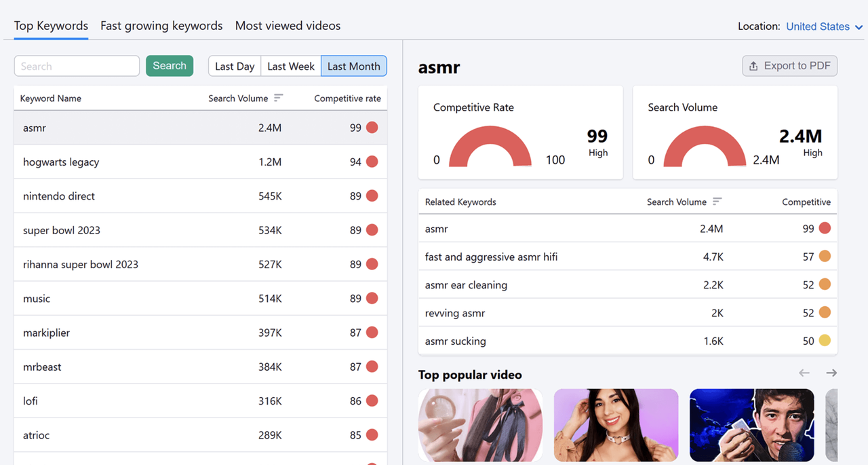This screenshot has height=465, width=868.
Task: Select rihanna super bowl 2023 keyword
Action: [201, 264]
